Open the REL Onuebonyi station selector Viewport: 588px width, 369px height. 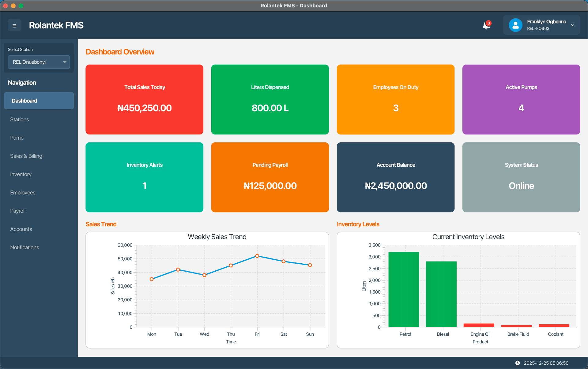point(39,62)
